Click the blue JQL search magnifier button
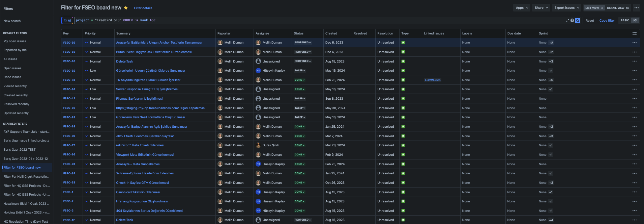Viewport: 644px width, 224px height. click(578, 21)
